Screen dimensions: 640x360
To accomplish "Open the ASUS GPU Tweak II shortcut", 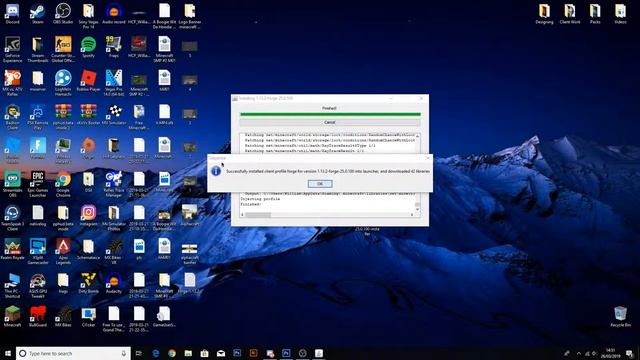I will 38,285.
